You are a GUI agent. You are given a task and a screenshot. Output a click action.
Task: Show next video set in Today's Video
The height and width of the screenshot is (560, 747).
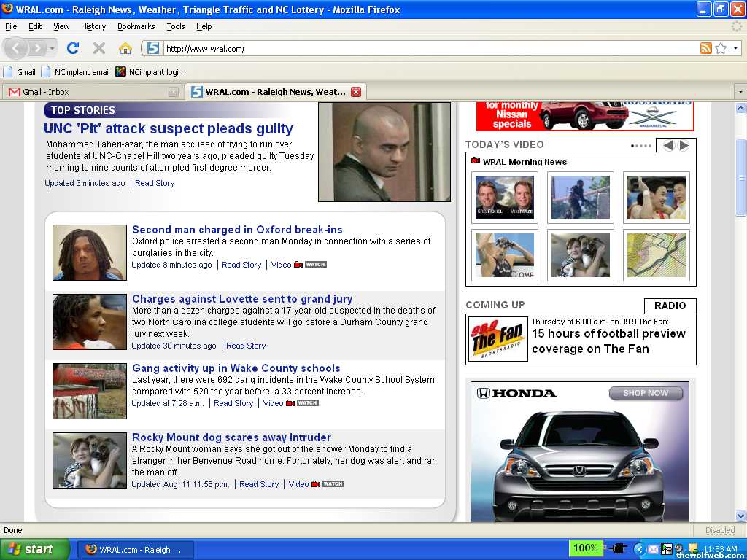683,145
